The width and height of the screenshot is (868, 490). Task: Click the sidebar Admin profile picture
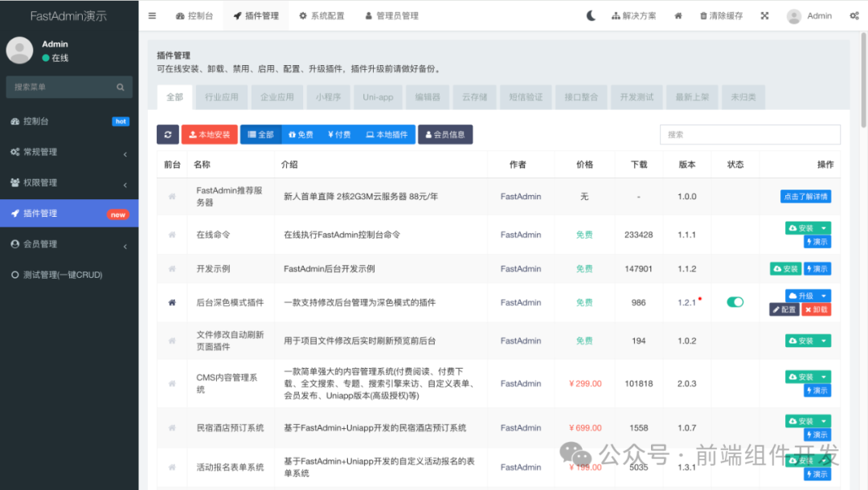[x=19, y=51]
